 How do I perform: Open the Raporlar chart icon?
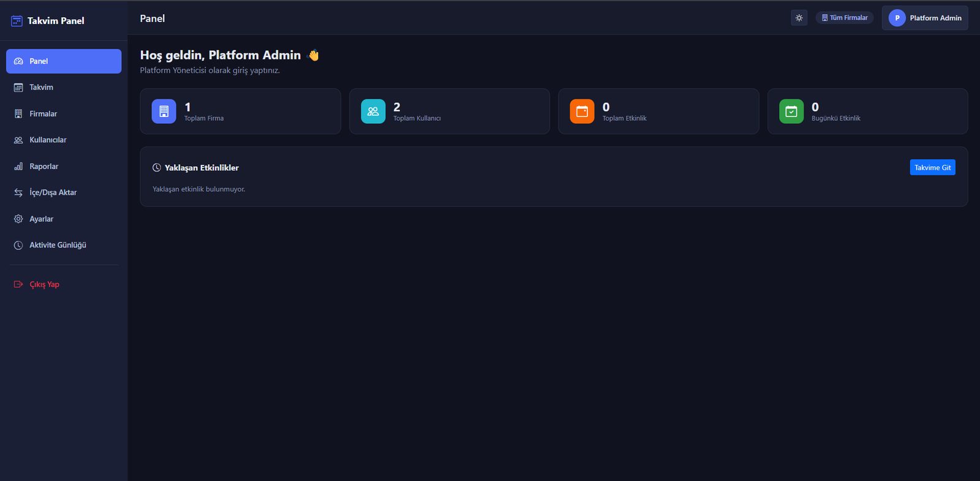18,167
